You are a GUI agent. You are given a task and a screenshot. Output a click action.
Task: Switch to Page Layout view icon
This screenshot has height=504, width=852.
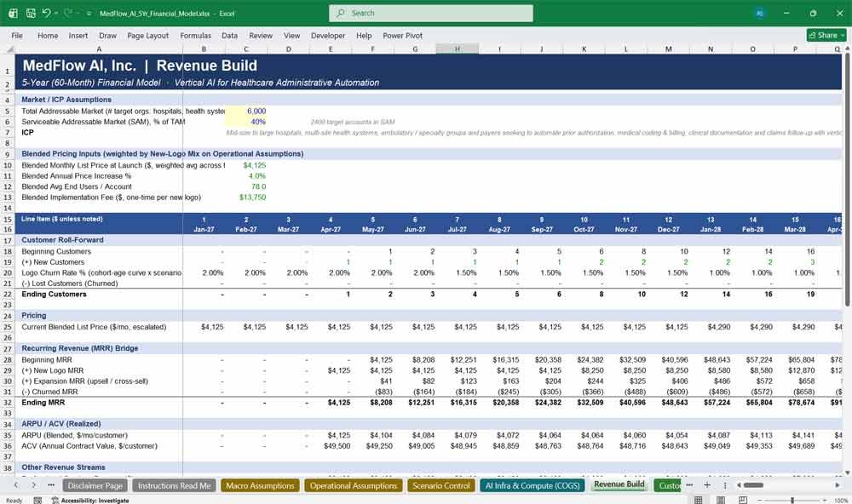click(721, 501)
